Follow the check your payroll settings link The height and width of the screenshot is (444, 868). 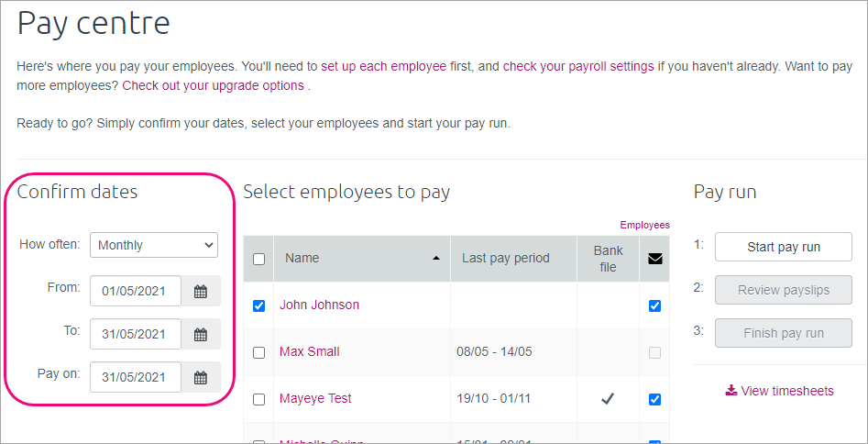point(578,66)
